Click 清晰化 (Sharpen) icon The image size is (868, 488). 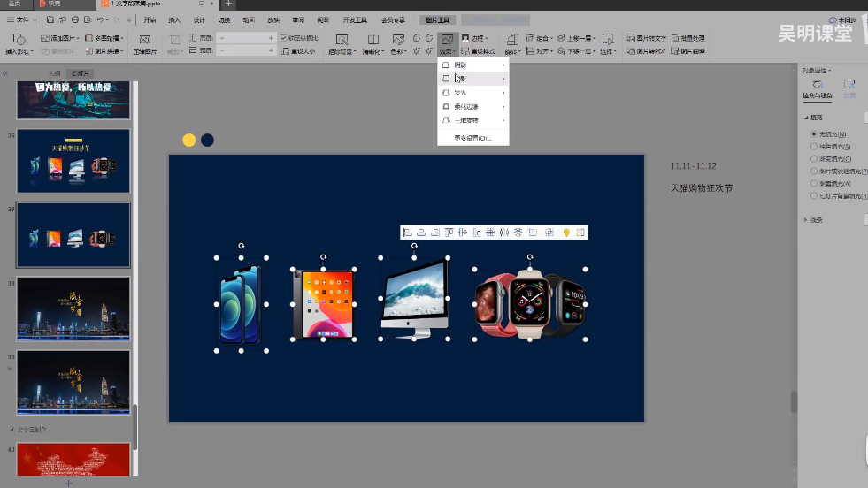[x=373, y=40]
